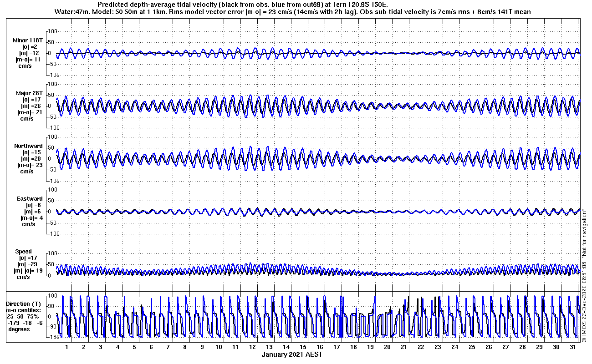Click the subtitle line starting 'Water:47m. Model:'
This screenshot has height=364, width=592.
[x=292, y=11]
